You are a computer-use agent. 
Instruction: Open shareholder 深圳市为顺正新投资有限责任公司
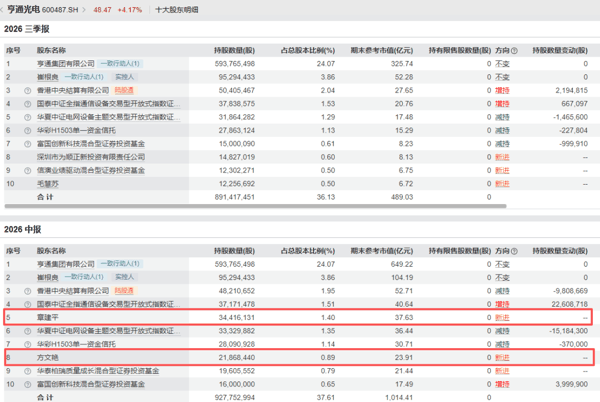[91, 157]
